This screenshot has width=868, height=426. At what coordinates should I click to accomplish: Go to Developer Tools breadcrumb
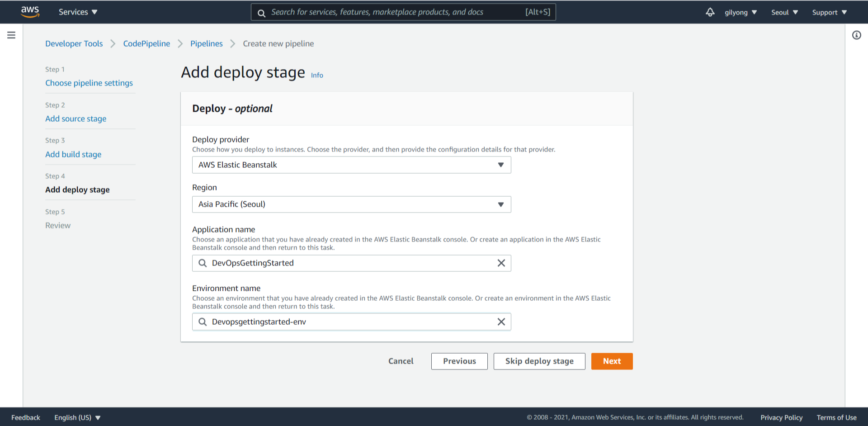(x=74, y=43)
